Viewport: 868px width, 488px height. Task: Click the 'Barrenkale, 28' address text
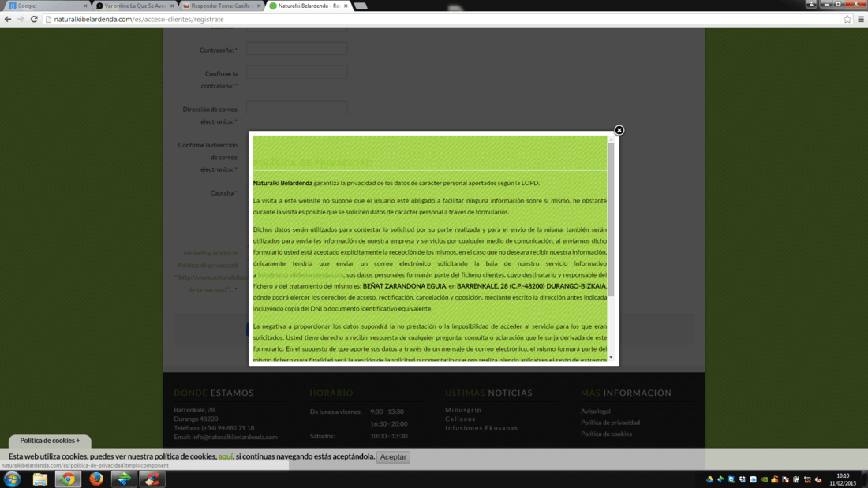click(194, 410)
